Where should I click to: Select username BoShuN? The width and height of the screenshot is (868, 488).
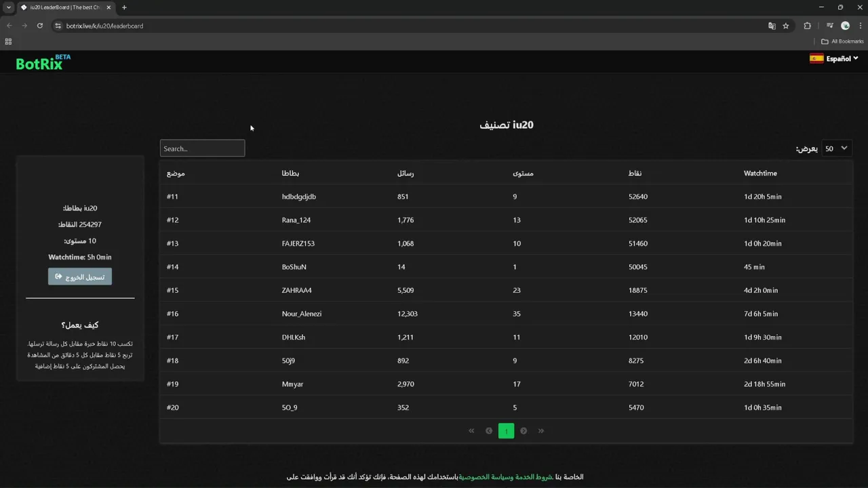click(x=294, y=267)
